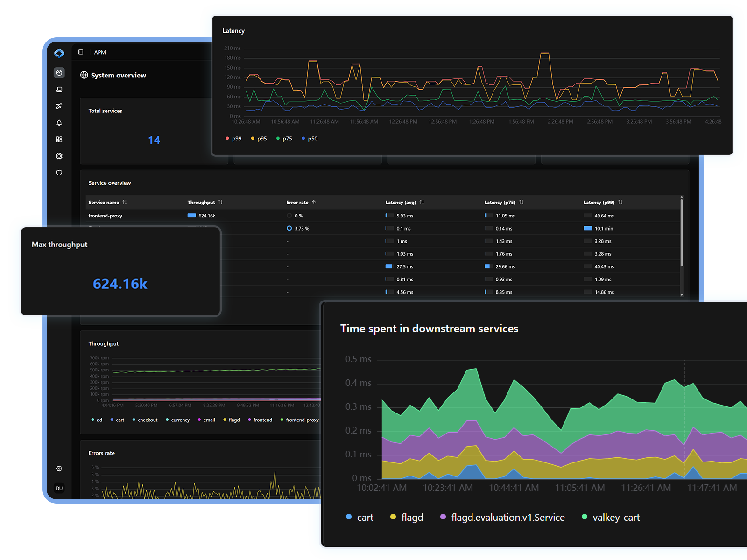747x560 pixels.
Task: Select the infrastructure chip icon
Action: click(59, 156)
